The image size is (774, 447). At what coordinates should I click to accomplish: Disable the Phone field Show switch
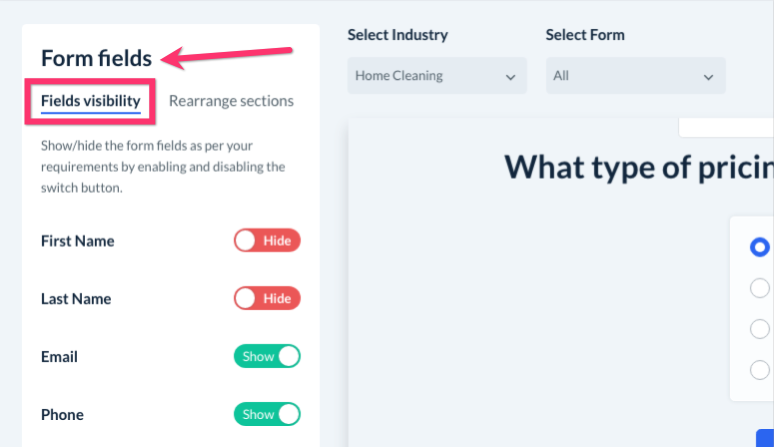click(x=267, y=415)
